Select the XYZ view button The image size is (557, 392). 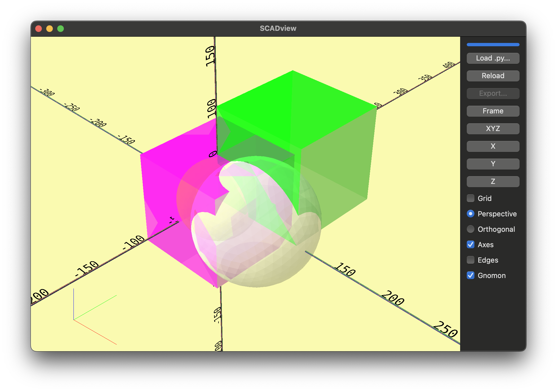pos(493,129)
